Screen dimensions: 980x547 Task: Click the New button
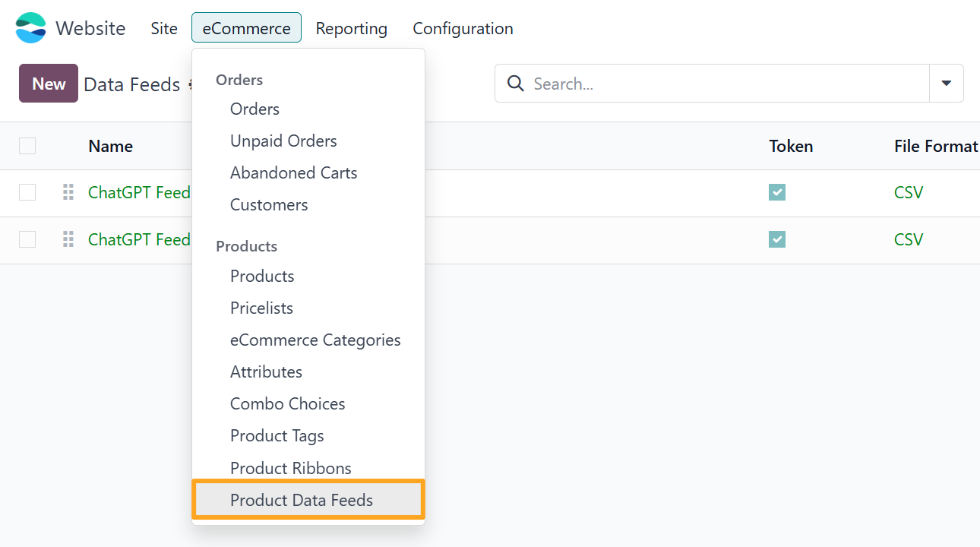pos(49,84)
